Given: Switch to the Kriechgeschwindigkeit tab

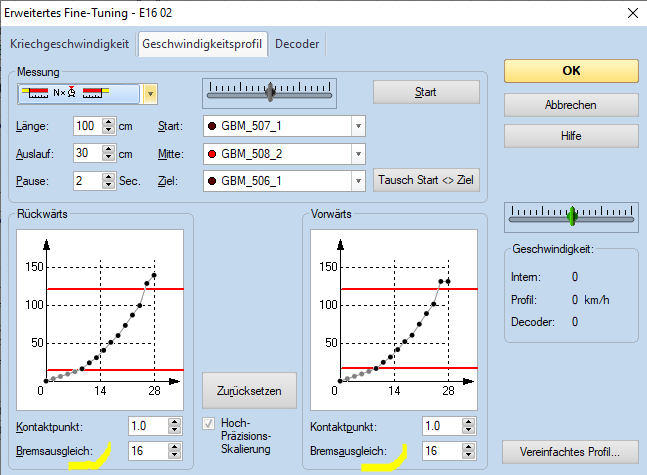Looking at the screenshot, I should (x=69, y=44).
